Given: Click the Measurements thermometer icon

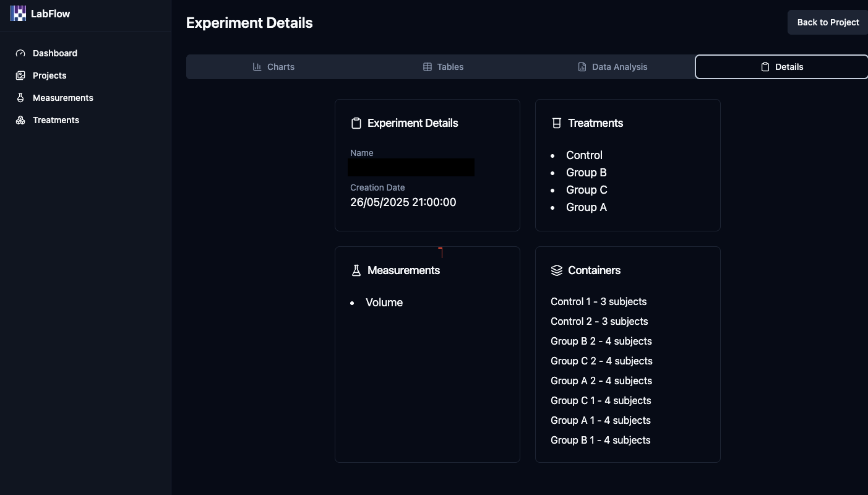Looking at the screenshot, I should click(x=20, y=98).
